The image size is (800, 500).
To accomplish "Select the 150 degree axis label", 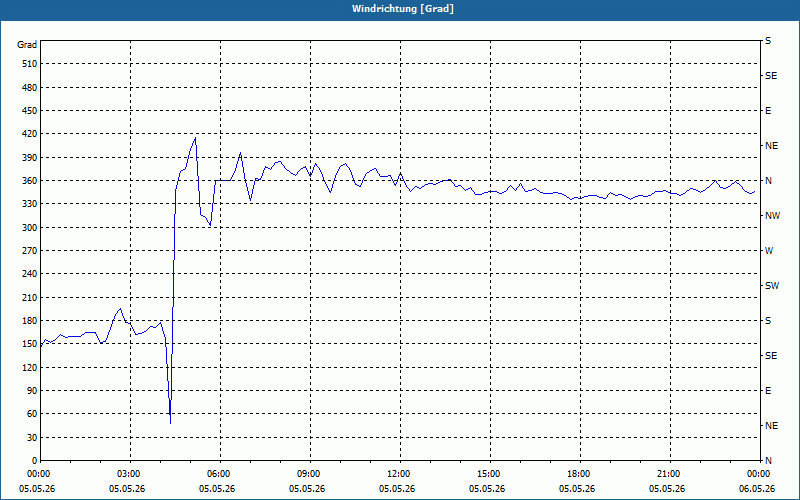I will tap(30, 344).
